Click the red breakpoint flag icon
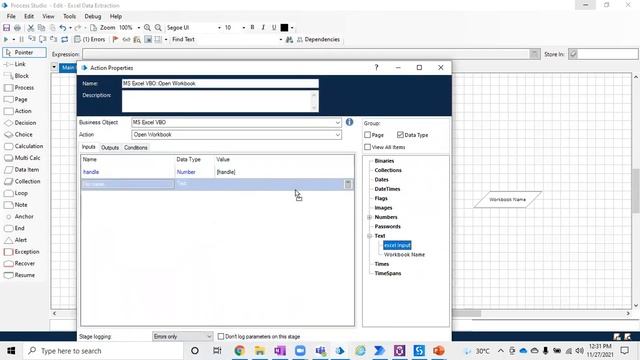The height and width of the screenshot is (360, 640). point(116,40)
